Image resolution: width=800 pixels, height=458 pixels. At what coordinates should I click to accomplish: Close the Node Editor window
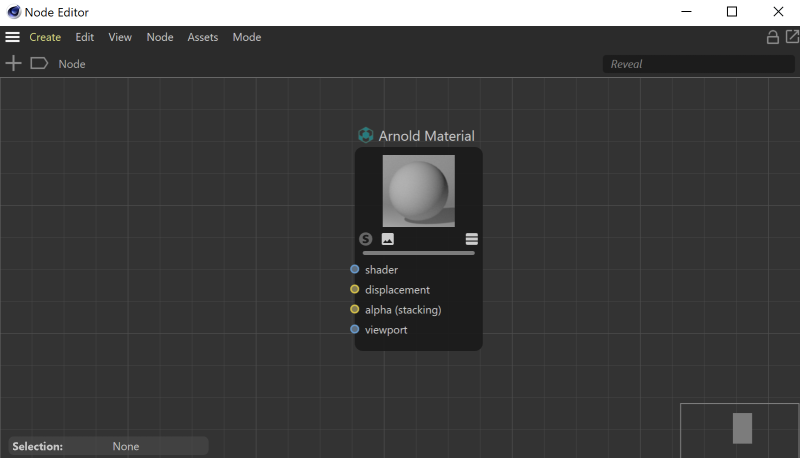pyautogui.click(x=778, y=12)
